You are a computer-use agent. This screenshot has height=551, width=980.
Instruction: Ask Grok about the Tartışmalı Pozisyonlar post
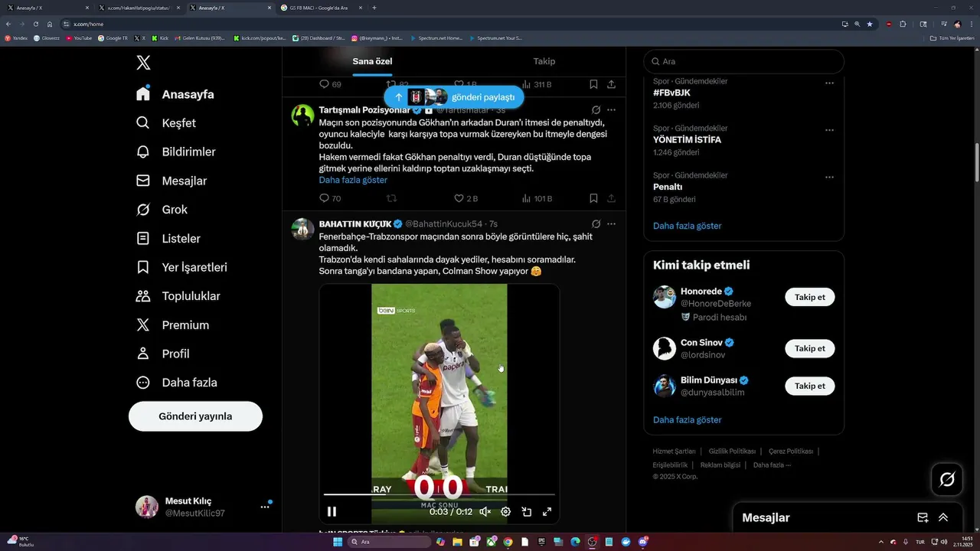[596, 109]
